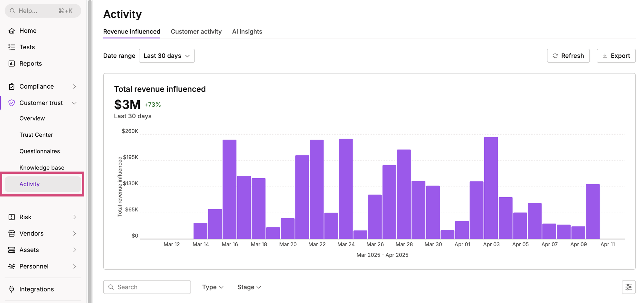Switch to the AI insights tab
Screen dimensions: 644x303
point(247,32)
